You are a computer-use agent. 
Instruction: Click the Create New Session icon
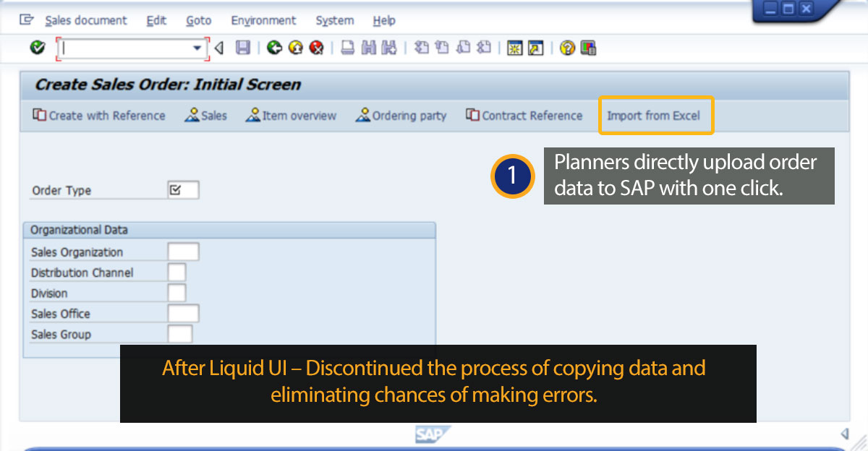pos(515,48)
